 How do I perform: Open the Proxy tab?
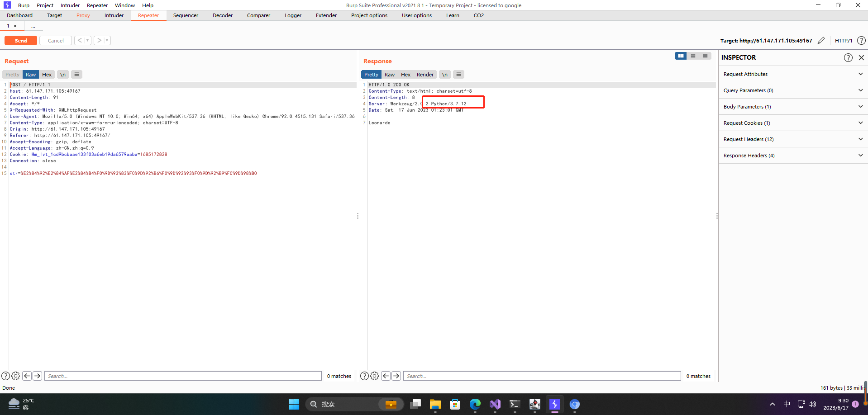click(x=83, y=15)
